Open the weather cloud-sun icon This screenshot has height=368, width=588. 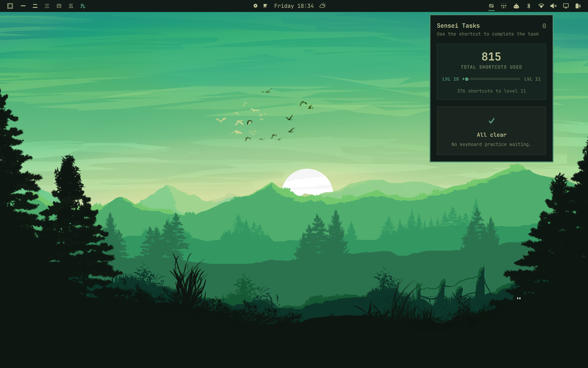coord(323,6)
